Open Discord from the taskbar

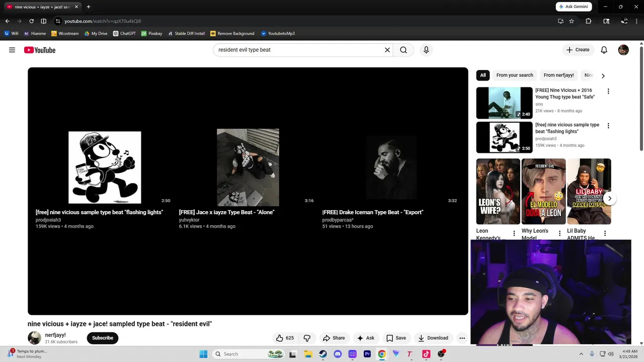[338, 354]
